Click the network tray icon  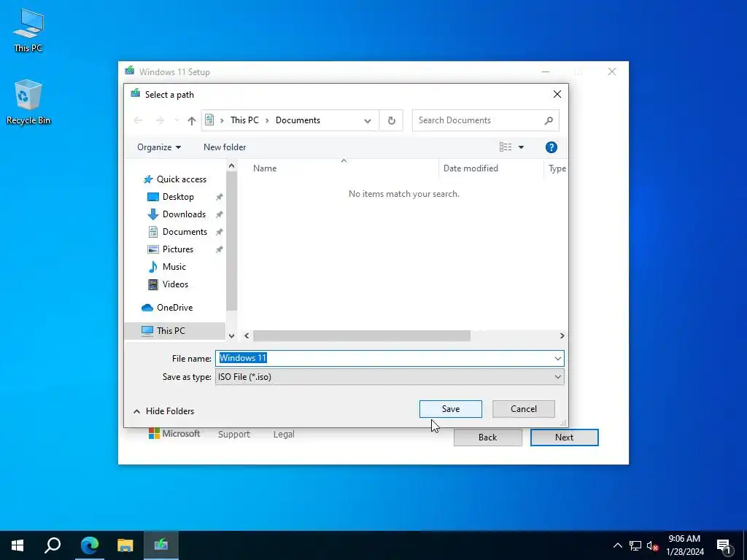(635, 545)
